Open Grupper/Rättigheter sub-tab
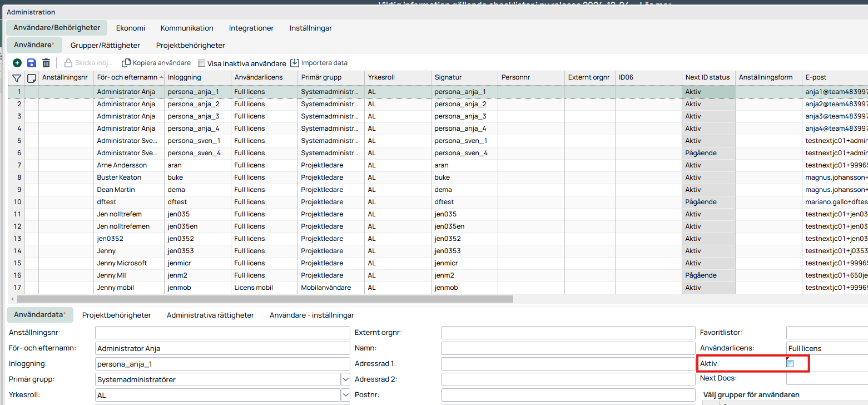This screenshot has height=405, width=868. 105,45
